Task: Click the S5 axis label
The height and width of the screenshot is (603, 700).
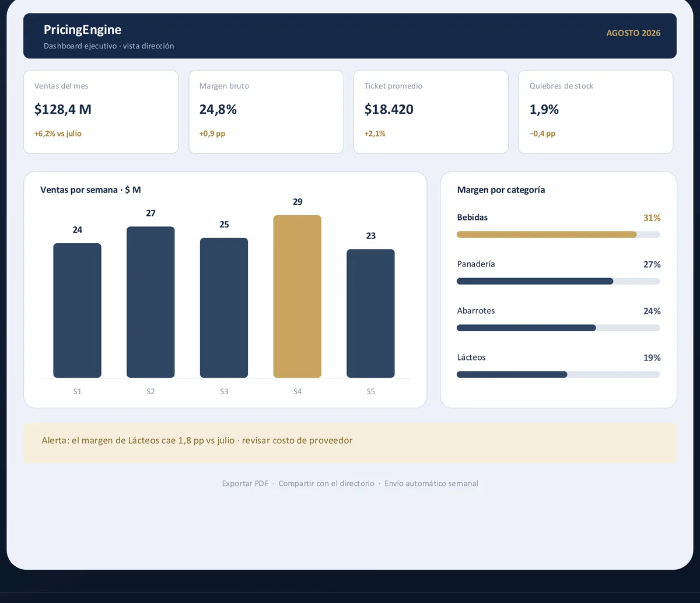Action: [x=371, y=392]
